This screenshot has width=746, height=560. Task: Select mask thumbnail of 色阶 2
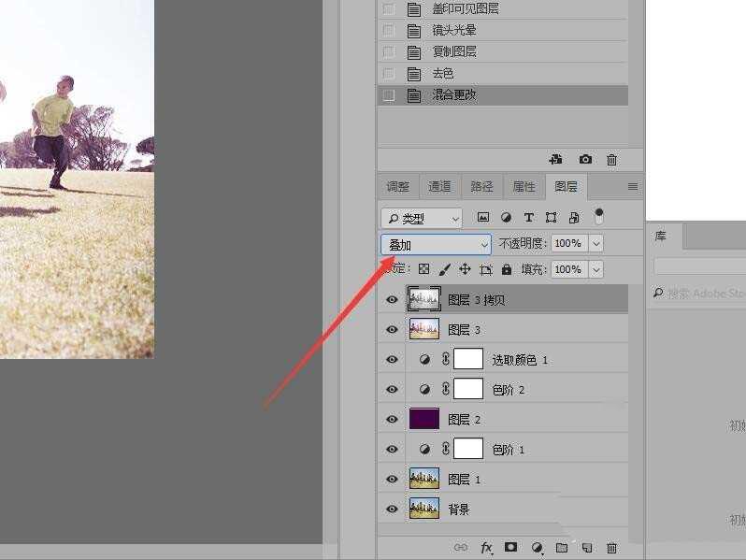click(x=468, y=389)
